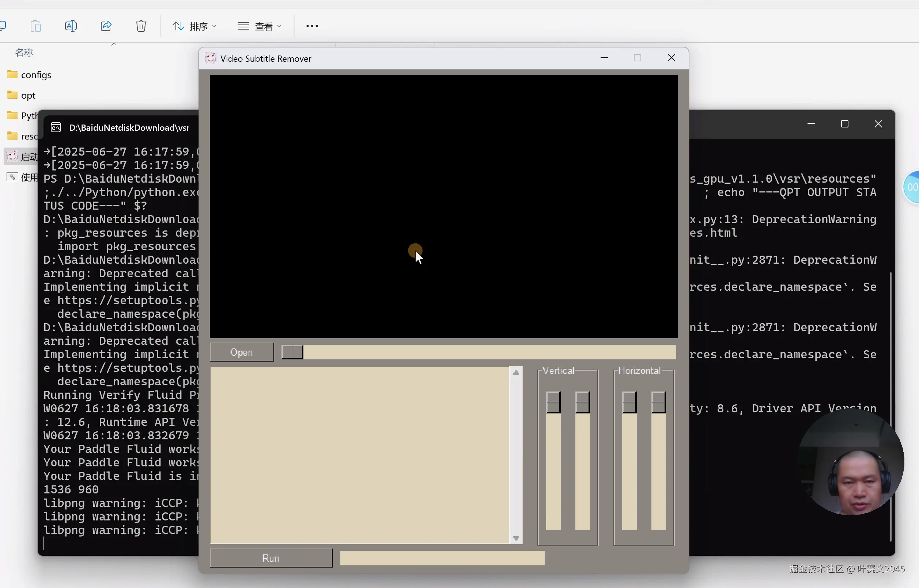The image size is (919, 588).
Task: Click the terminal window title icon
Action: (x=56, y=127)
